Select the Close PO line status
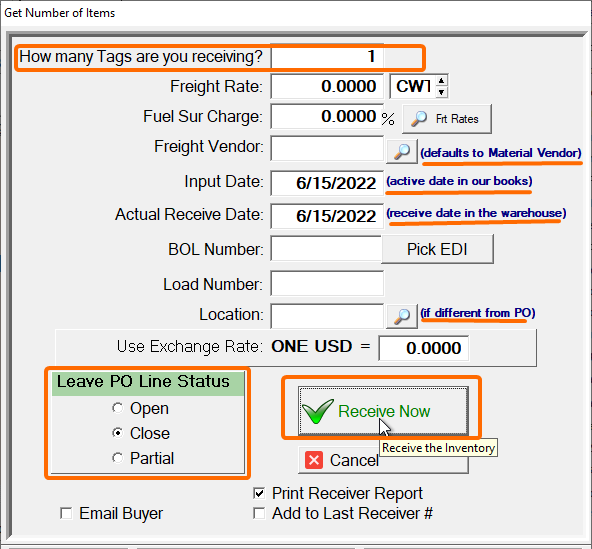Viewport: 592px width, 549px height. [118, 433]
